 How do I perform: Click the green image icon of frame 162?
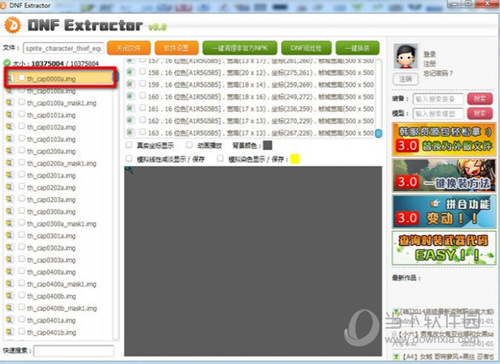tap(130, 120)
